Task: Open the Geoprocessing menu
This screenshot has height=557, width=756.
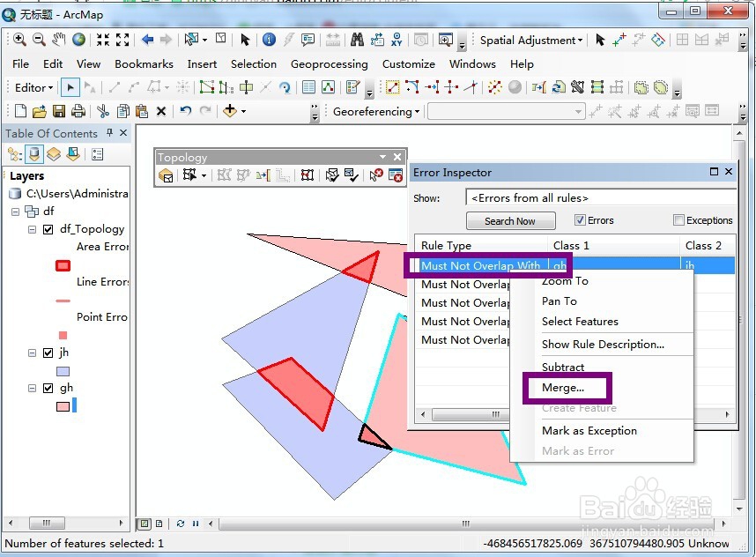Action: click(x=329, y=63)
